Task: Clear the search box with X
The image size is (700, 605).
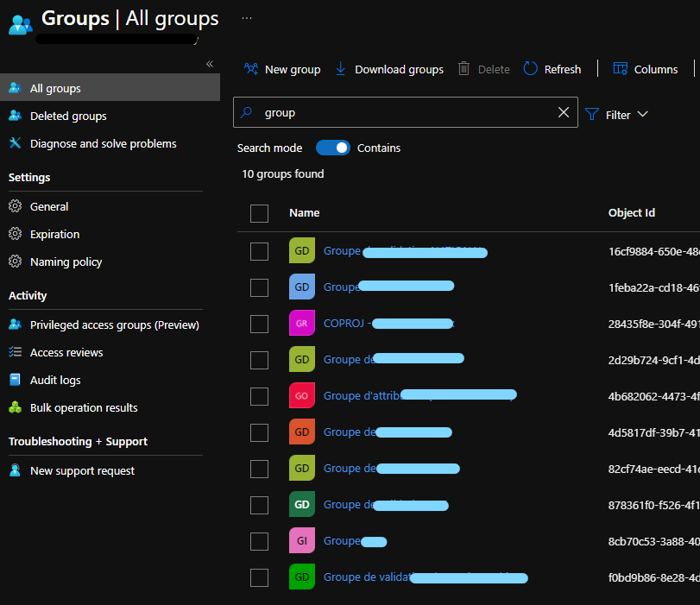Action: point(564,112)
